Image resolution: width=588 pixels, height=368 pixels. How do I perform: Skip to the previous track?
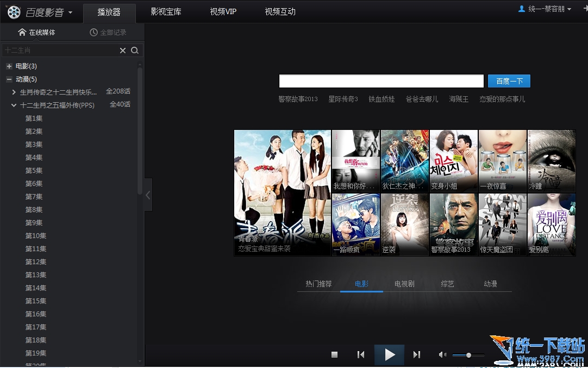tap(361, 355)
